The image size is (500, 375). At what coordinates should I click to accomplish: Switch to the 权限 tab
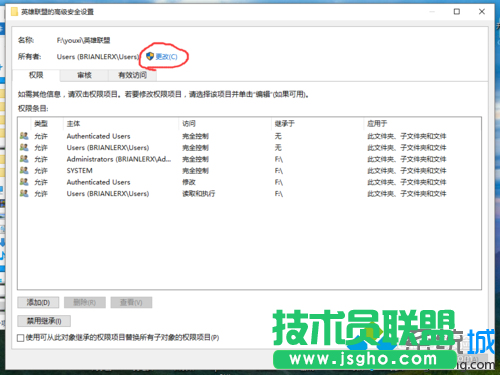coord(36,75)
